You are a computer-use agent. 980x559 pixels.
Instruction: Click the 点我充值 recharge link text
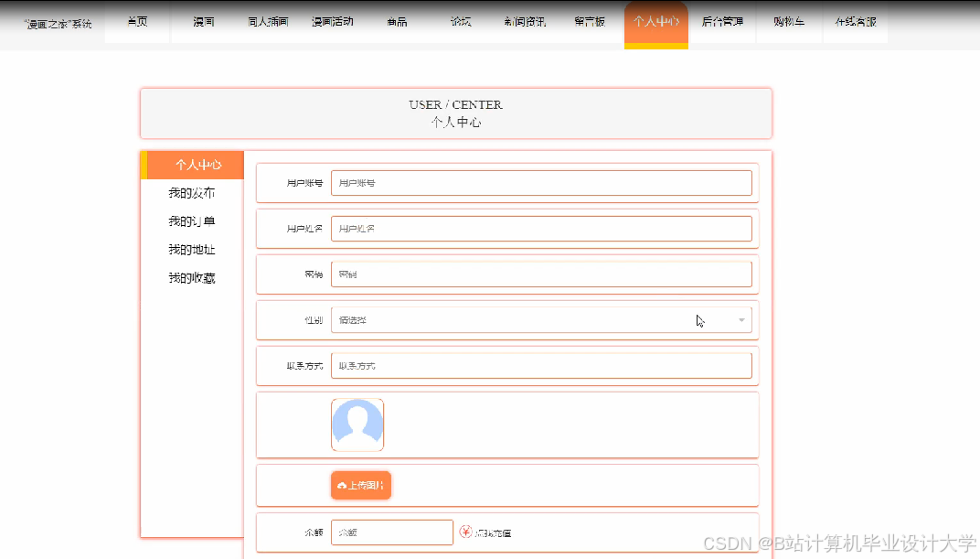pyautogui.click(x=493, y=533)
